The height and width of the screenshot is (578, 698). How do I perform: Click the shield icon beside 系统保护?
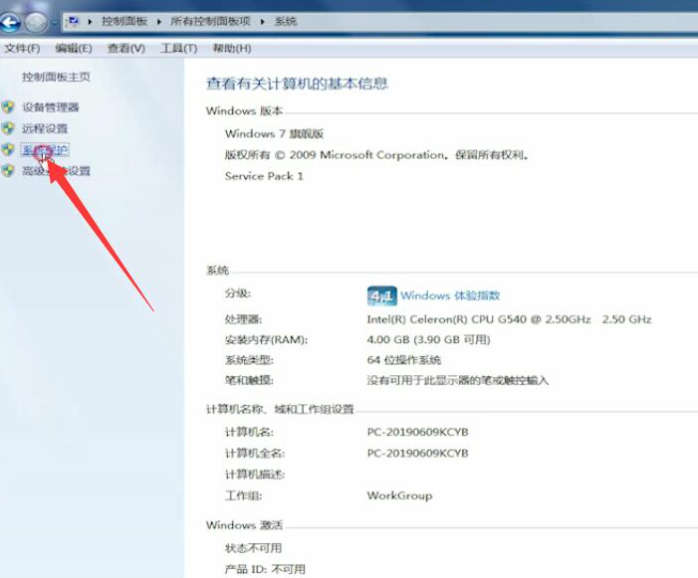click(x=9, y=150)
